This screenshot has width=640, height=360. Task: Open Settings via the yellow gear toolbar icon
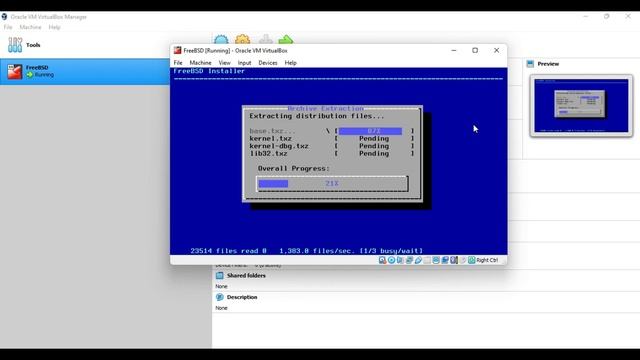click(x=242, y=40)
